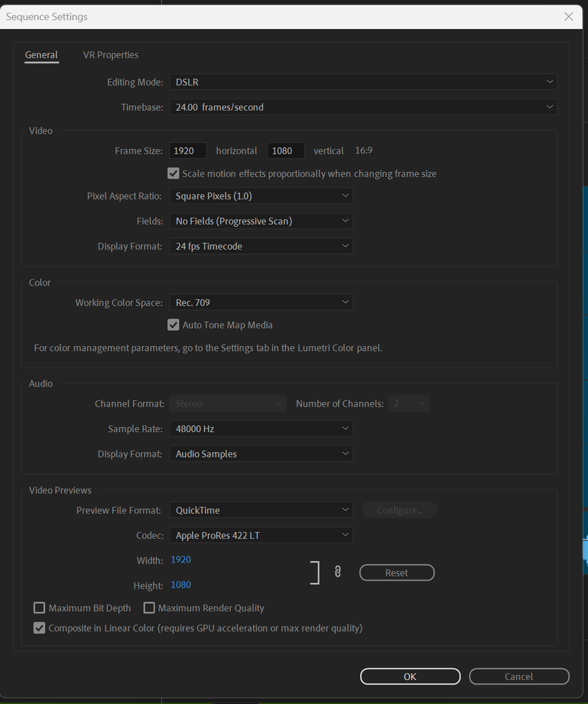Viewport: 588px width, 704px height.
Task: Open the Sample Rate dropdown
Action: click(261, 428)
